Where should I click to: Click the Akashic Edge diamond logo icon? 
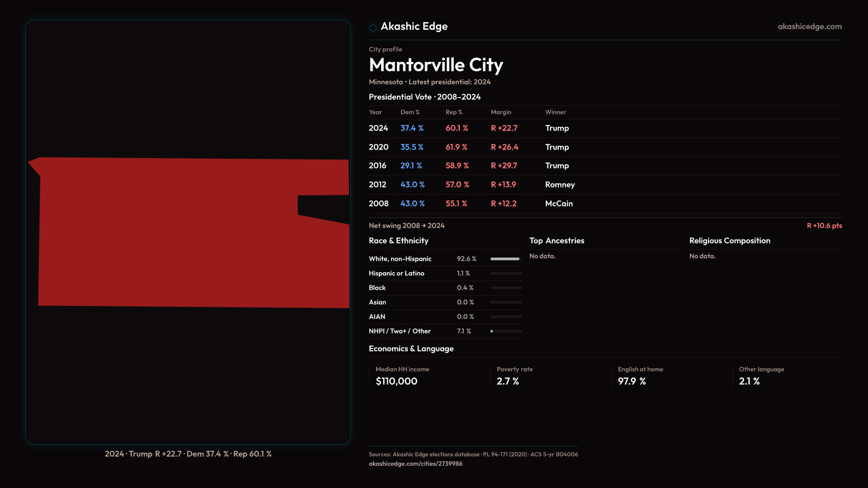[x=373, y=28]
